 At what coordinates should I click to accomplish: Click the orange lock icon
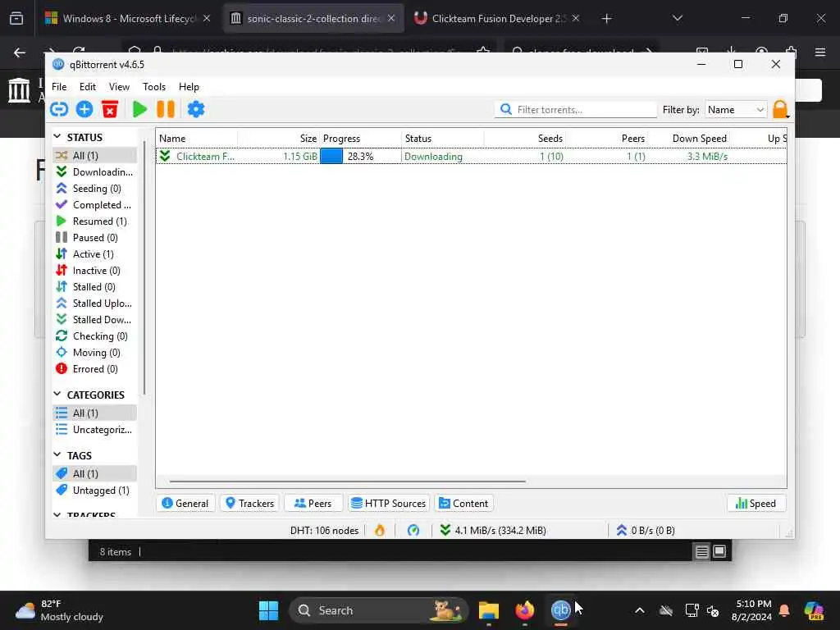pyautogui.click(x=781, y=109)
